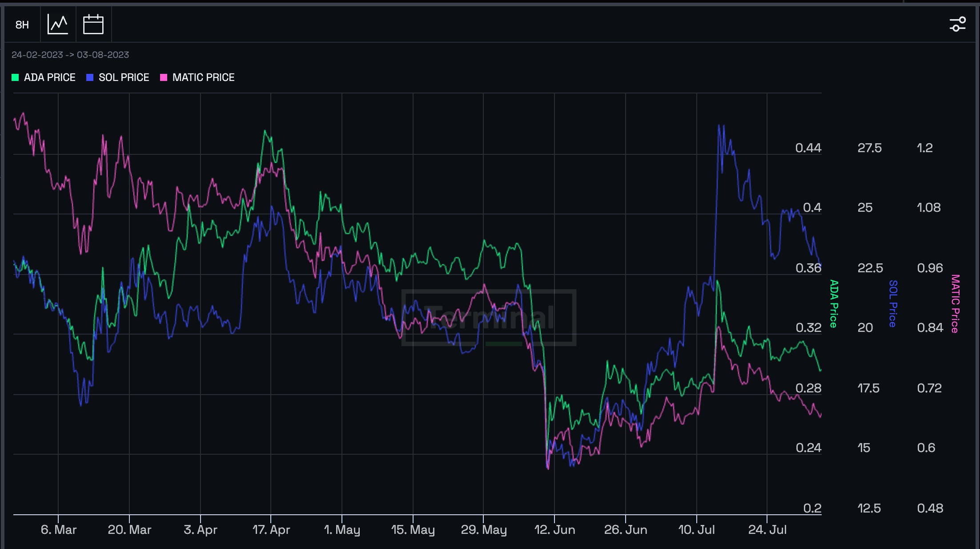This screenshot has height=549, width=980.
Task: Click the ADA Price axis title
Action: [834, 304]
